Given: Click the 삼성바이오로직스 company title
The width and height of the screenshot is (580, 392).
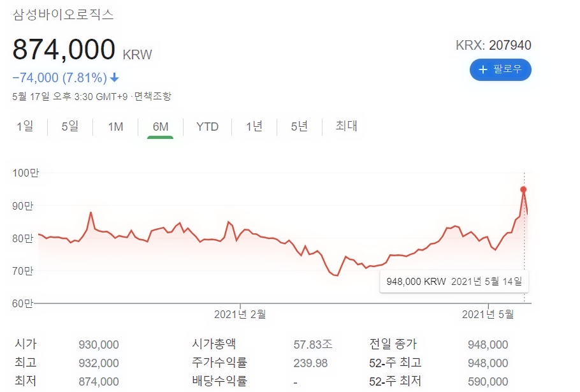Looking at the screenshot, I should [x=63, y=15].
